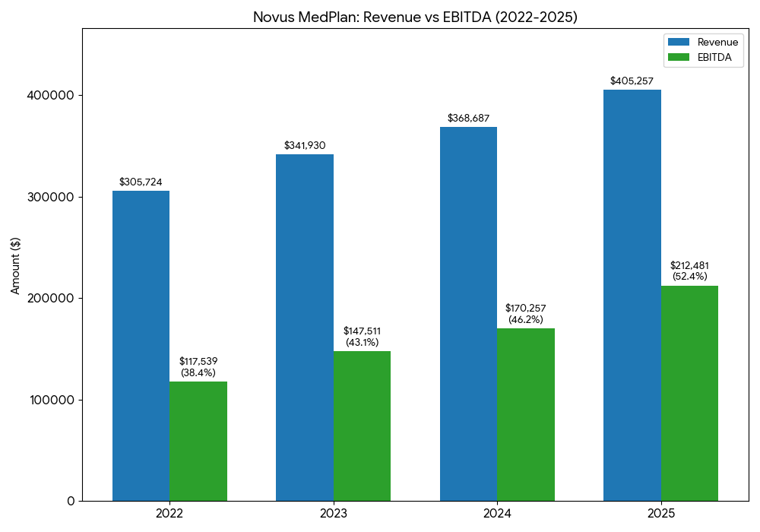This screenshot has height=532, width=760.
Task: Click the 2024 x-axis tick label
Action: point(497,514)
